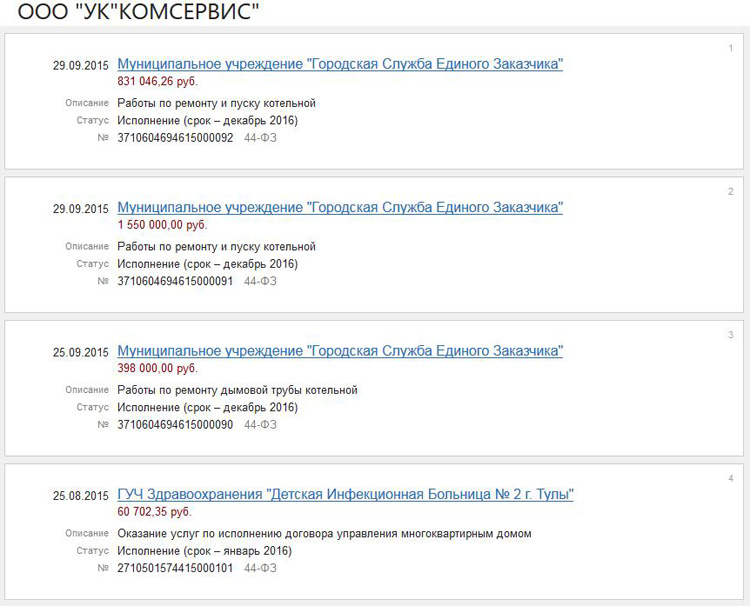The image size is (750, 606).
Task: Click description about ремонту дымовой трубы котельной
Action: pyautogui.click(x=237, y=390)
